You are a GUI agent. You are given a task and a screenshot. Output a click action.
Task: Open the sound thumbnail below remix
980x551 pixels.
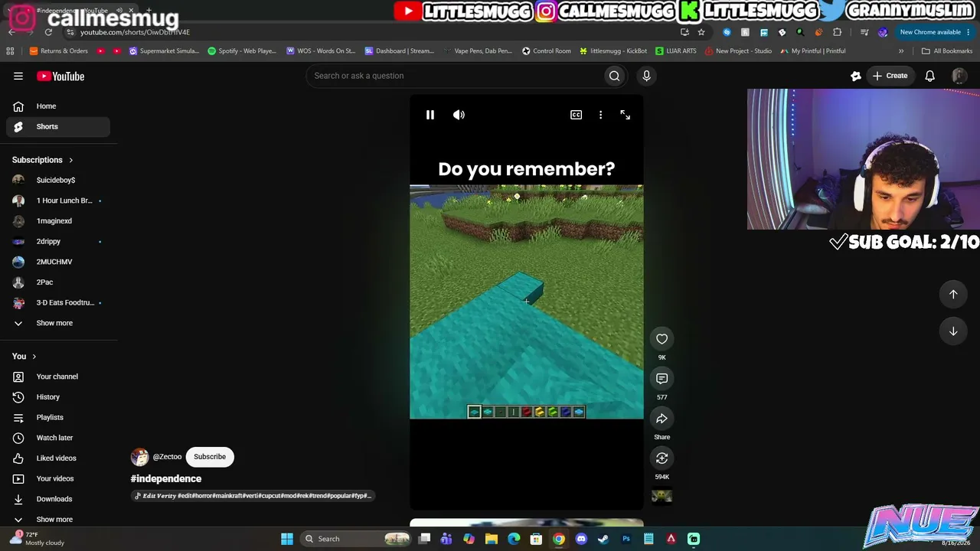661,497
